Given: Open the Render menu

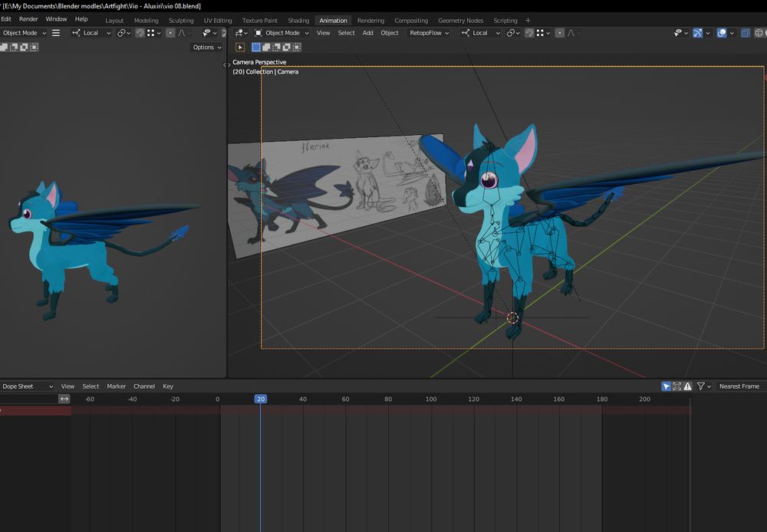Looking at the screenshot, I should pos(28,19).
